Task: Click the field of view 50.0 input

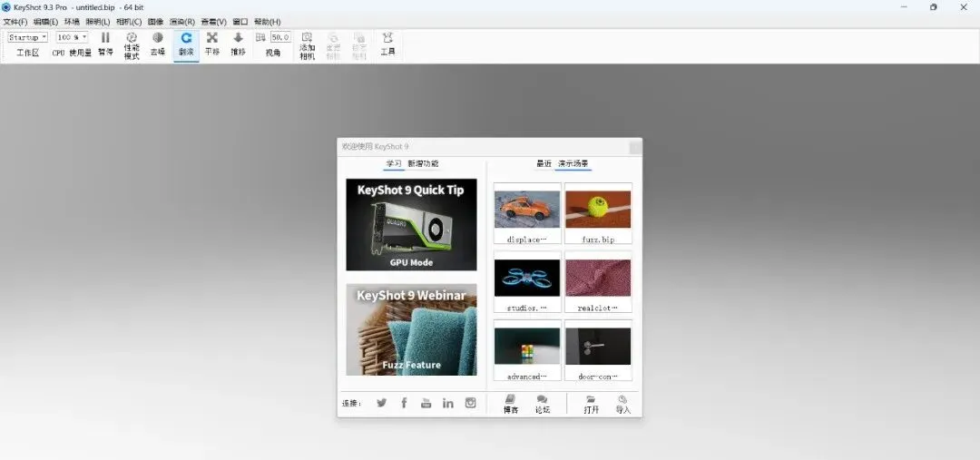Action: click(280, 37)
